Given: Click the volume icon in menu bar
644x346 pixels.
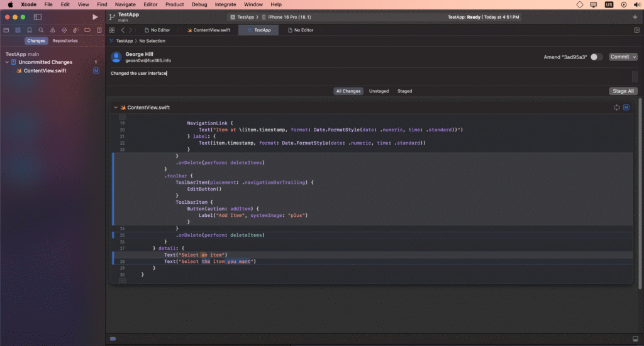Looking at the screenshot, I should pyautogui.click(x=637, y=4).
